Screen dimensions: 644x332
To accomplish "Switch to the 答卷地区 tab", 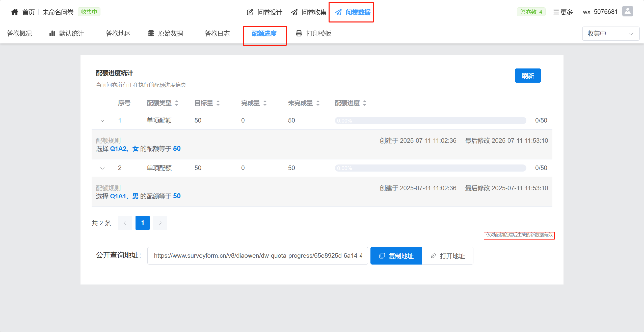I will point(118,33).
